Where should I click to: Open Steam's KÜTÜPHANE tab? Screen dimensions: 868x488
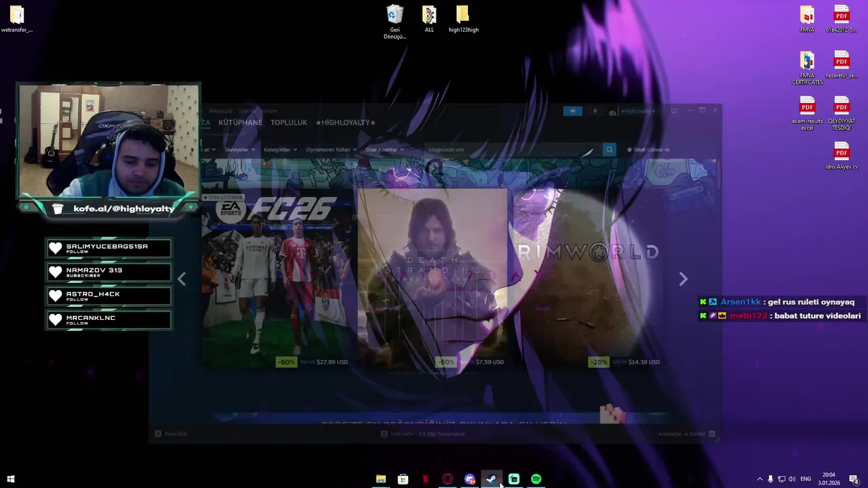click(240, 123)
